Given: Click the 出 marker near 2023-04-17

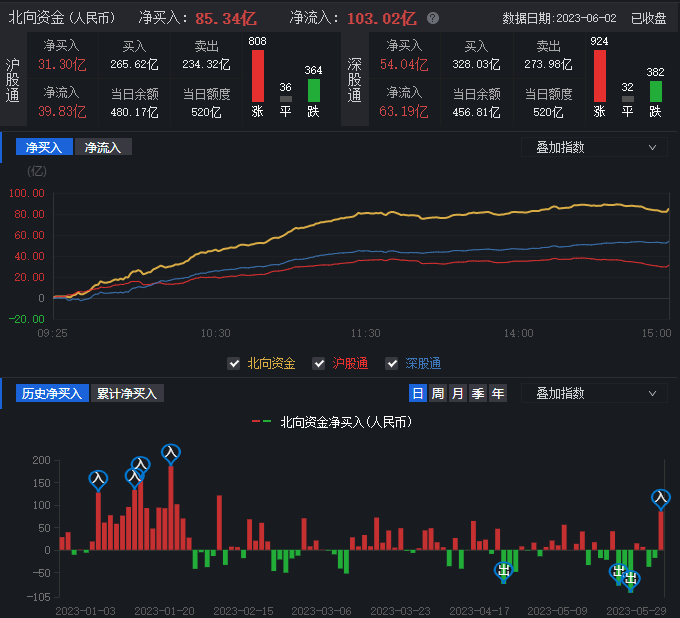Looking at the screenshot, I should point(503,571).
